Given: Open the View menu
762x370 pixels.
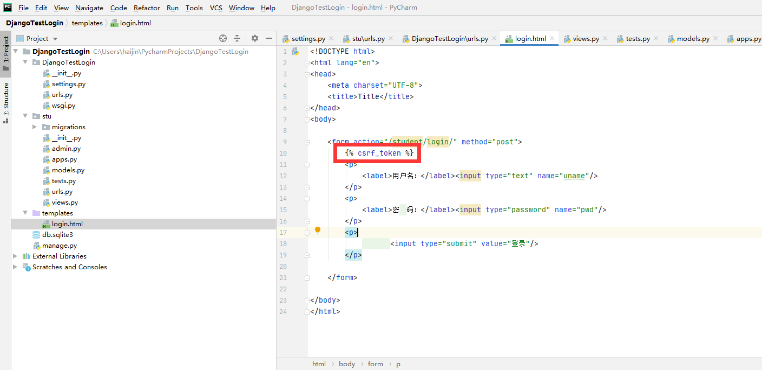Looking at the screenshot, I should 61,8.
